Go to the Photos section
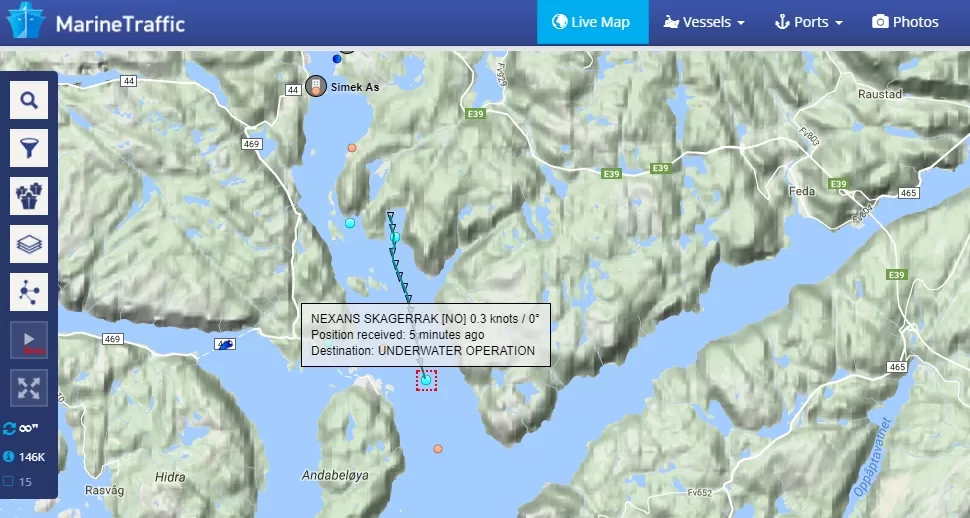970x518 pixels. click(905, 22)
